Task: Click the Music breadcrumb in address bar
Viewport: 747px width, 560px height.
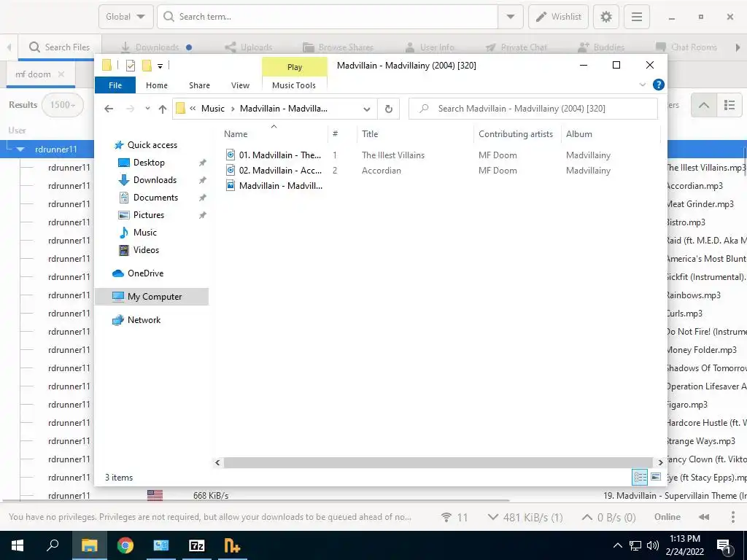Action: click(212, 109)
